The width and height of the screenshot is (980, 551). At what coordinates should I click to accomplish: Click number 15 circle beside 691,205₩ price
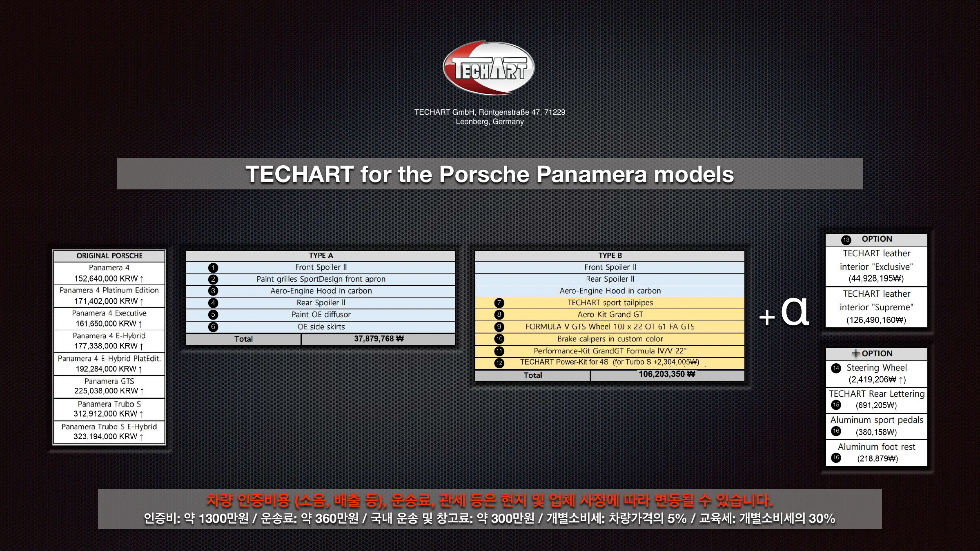click(x=836, y=405)
